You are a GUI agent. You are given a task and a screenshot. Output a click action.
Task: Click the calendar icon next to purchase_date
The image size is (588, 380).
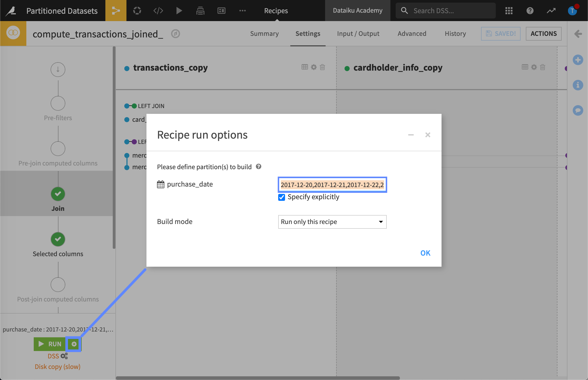click(x=161, y=184)
